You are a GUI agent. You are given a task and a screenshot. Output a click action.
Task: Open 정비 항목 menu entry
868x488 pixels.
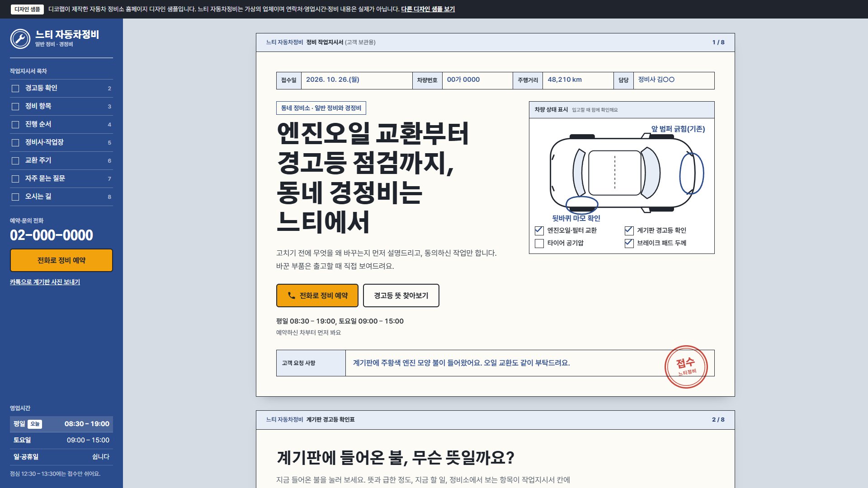point(61,106)
